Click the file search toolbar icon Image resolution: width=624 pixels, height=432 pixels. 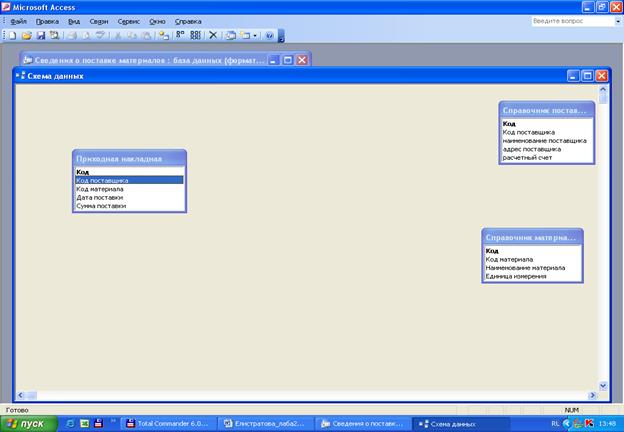tap(54, 36)
